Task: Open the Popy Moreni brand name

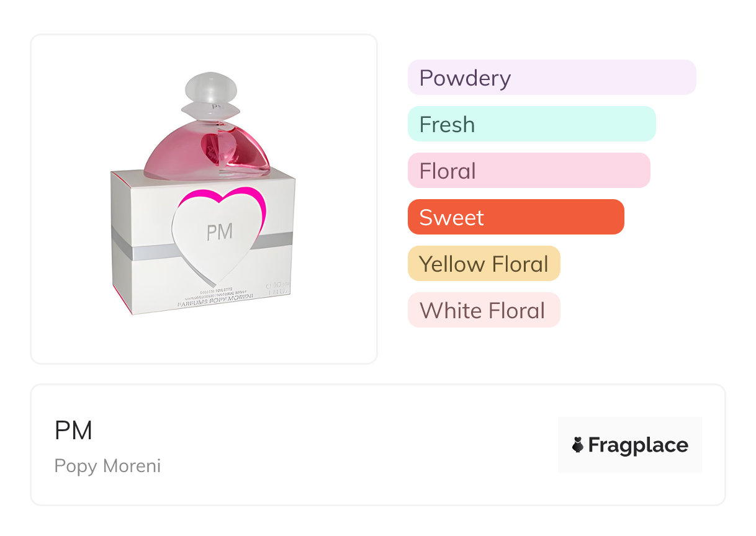Action: pos(107,466)
